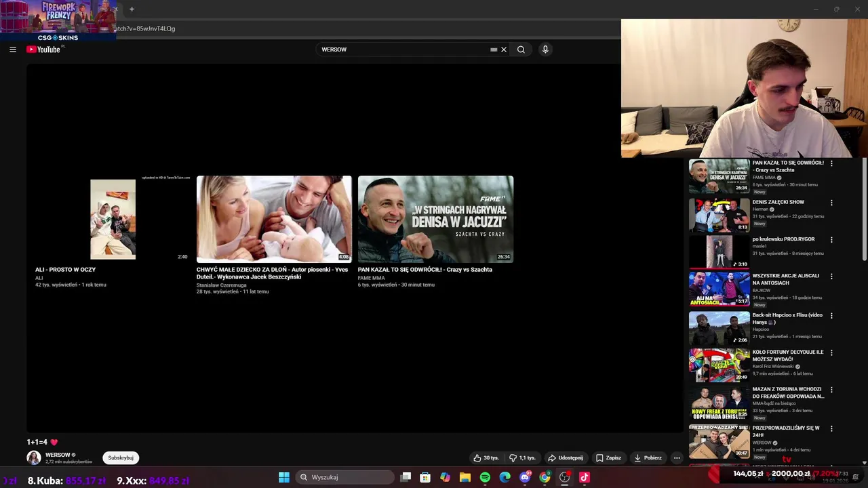Viewport: 868px width, 488px height.
Task: Open ALI - PROSTO W OCZY title
Action: click(65, 270)
